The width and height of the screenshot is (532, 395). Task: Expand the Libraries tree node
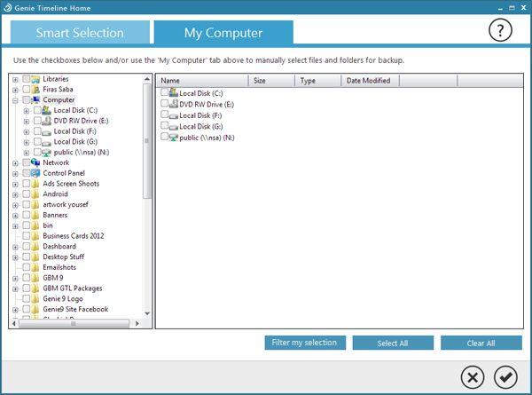point(15,80)
